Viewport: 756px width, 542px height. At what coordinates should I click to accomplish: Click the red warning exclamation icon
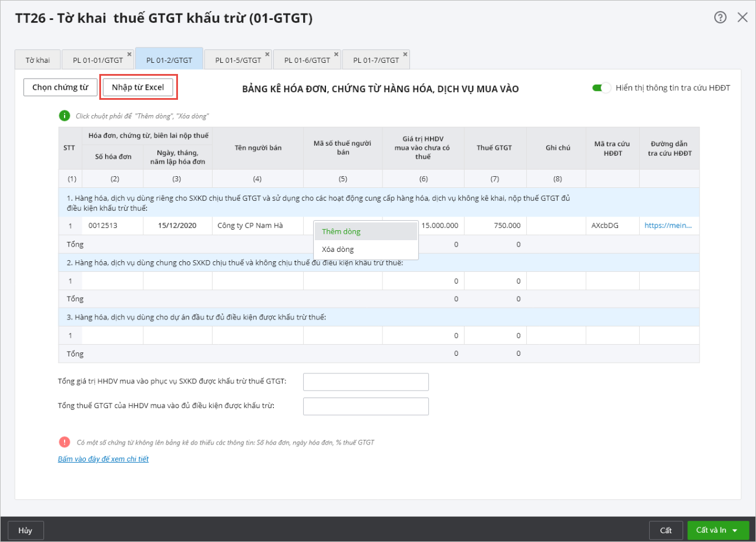click(63, 442)
